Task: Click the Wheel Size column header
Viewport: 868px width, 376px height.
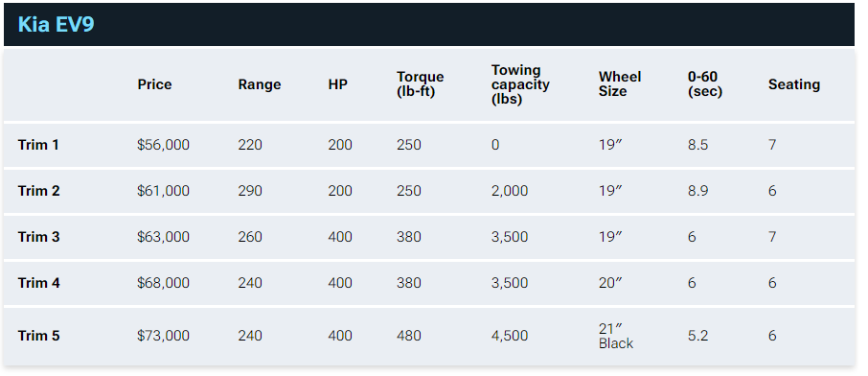Action: point(620,84)
